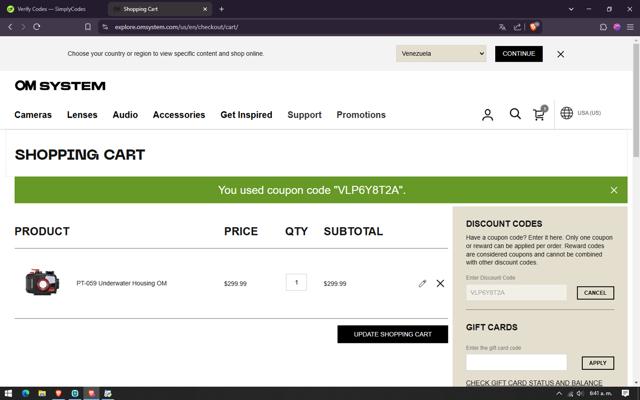This screenshot has width=640, height=400.
Task: Share this page via address bar icon
Action: coord(517,27)
